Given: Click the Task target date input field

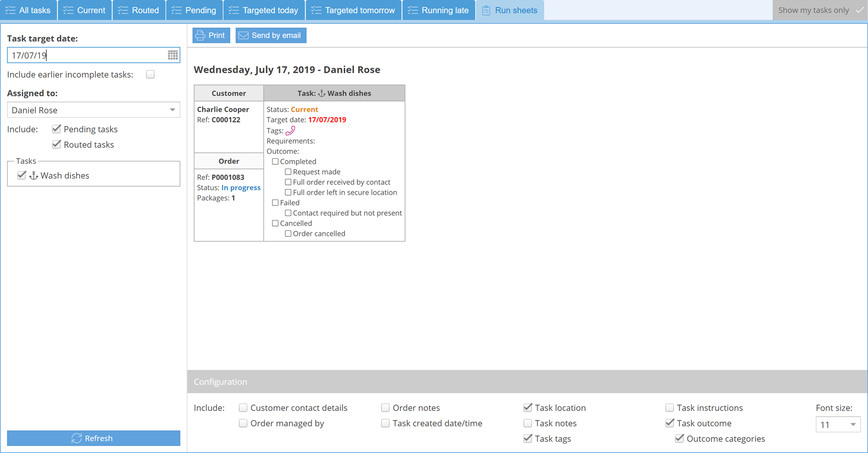Looking at the screenshot, I should pyautogui.click(x=86, y=55).
